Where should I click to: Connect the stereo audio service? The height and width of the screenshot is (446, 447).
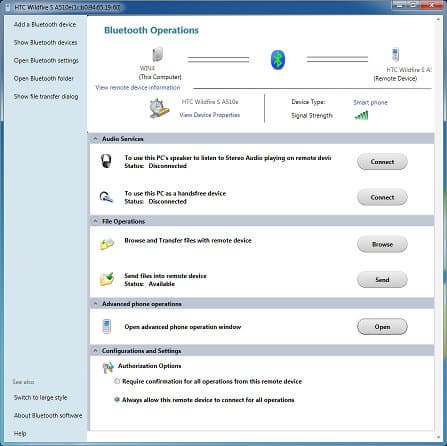pyautogui.click(x=382, y=162)
